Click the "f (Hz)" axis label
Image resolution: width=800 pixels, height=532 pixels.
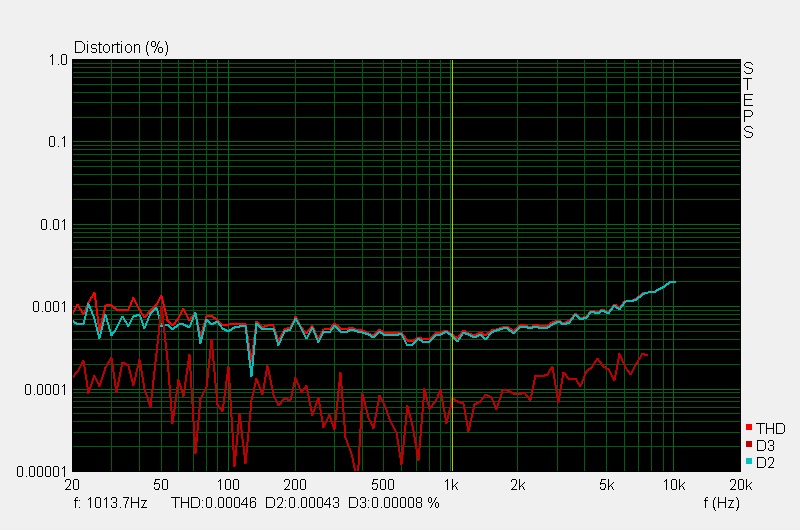click(x=721, y=503)
